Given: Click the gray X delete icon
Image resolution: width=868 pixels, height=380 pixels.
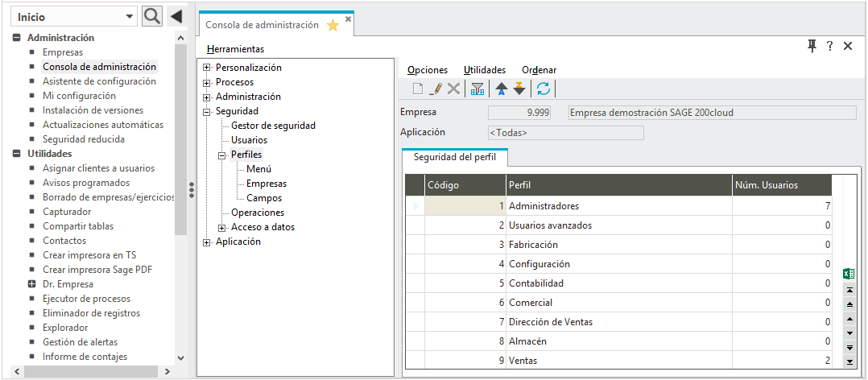Looking at the screenshot, I should point(453,89).
